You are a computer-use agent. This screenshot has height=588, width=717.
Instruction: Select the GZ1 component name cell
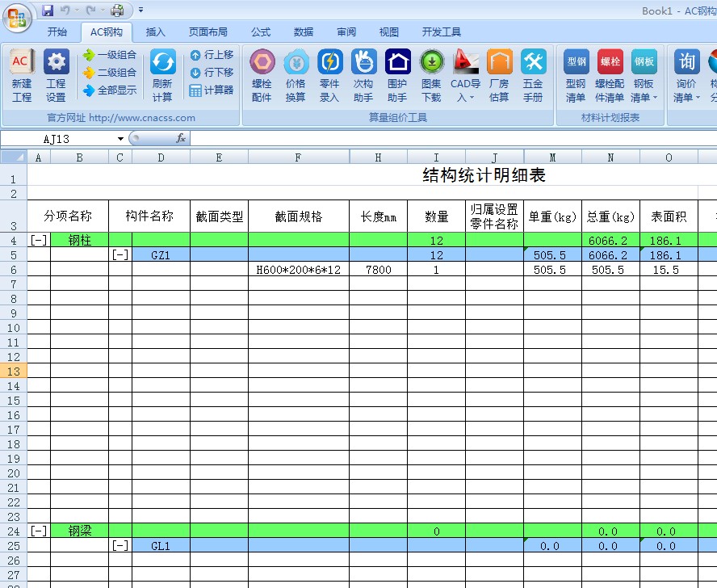coord(161,255)
